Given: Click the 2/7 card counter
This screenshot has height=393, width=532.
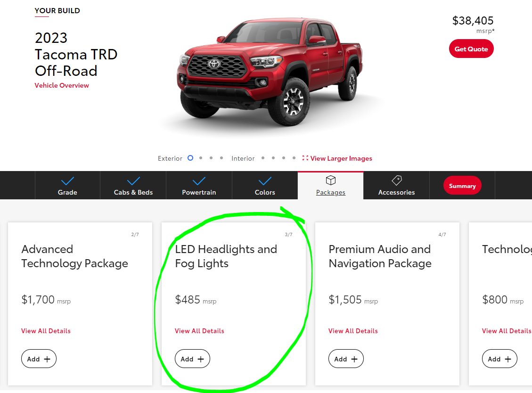Looking at the screenshot, I should pos(135,235).
